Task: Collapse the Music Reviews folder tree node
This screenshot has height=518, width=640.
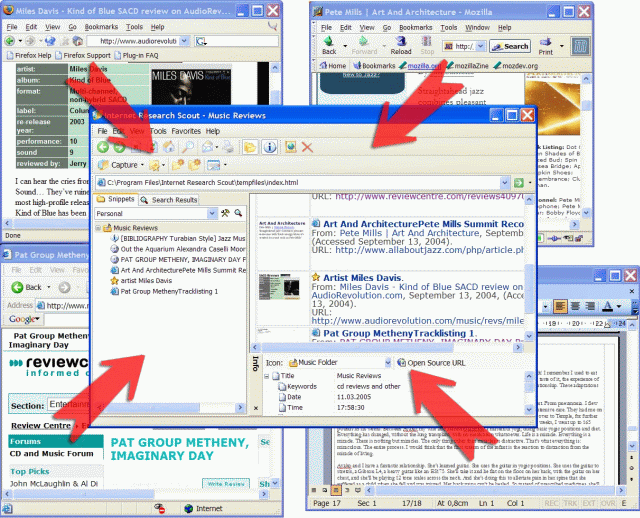Action: [x=98, y=228]
